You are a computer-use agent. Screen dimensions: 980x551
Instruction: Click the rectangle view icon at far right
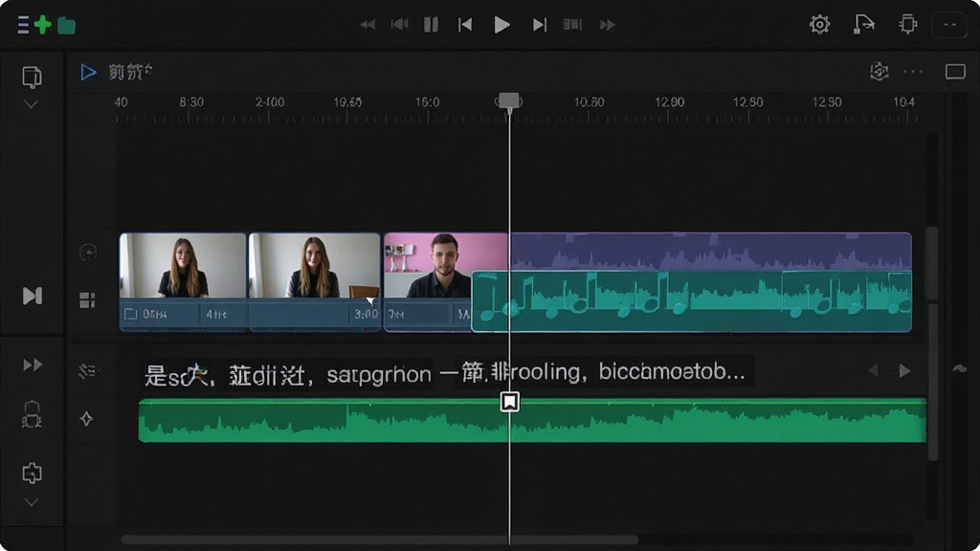tap(955, 72)
